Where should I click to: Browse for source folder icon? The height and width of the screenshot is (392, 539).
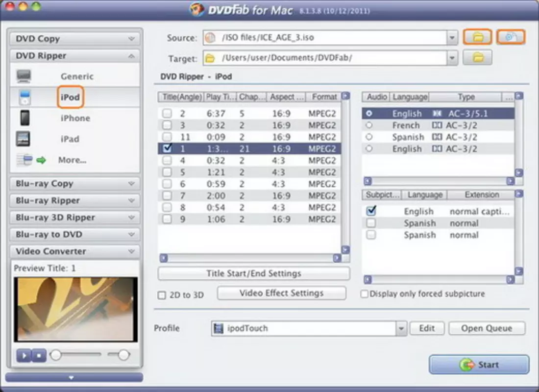tap(477, 37)
